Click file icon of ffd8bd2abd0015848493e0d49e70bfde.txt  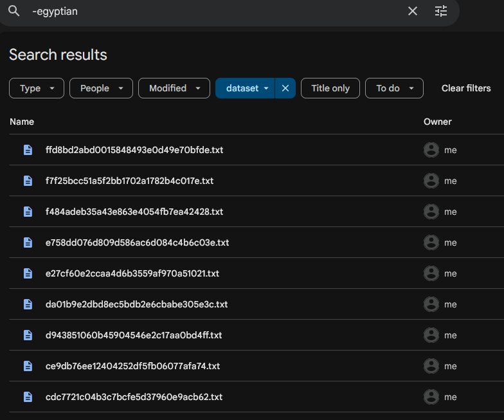pos(28,150)
